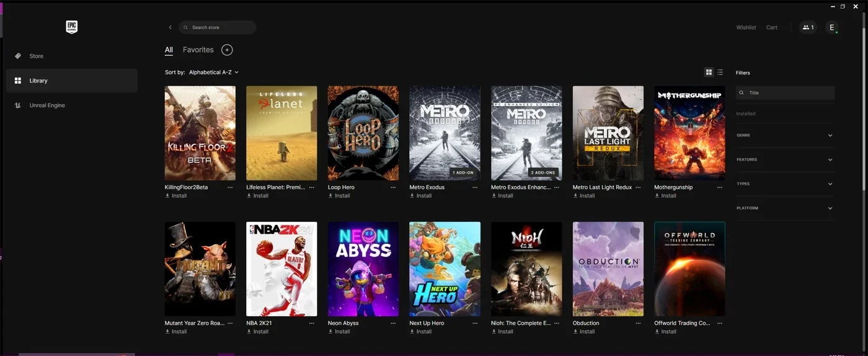Install Lifeless Planet Premier Edition
Image resolution: width=868 pixels, height=356 pixels.
point(258,196)
